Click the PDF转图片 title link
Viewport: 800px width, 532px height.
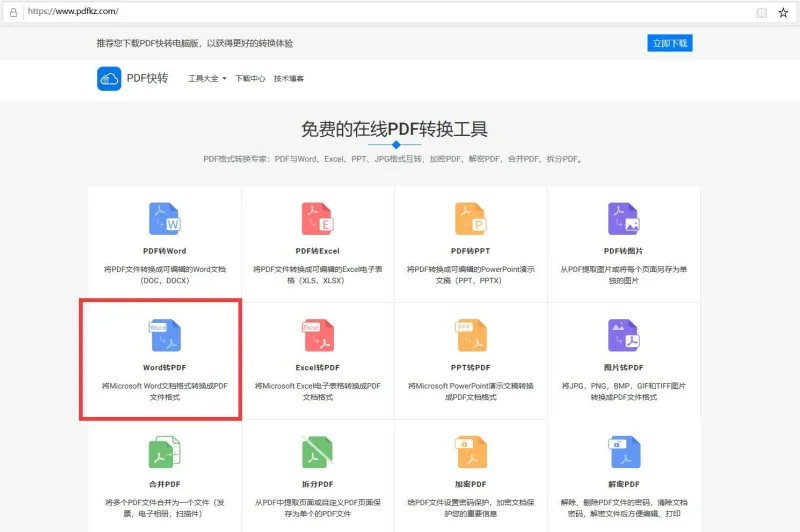pyautogui.click(x=623, y=251)
